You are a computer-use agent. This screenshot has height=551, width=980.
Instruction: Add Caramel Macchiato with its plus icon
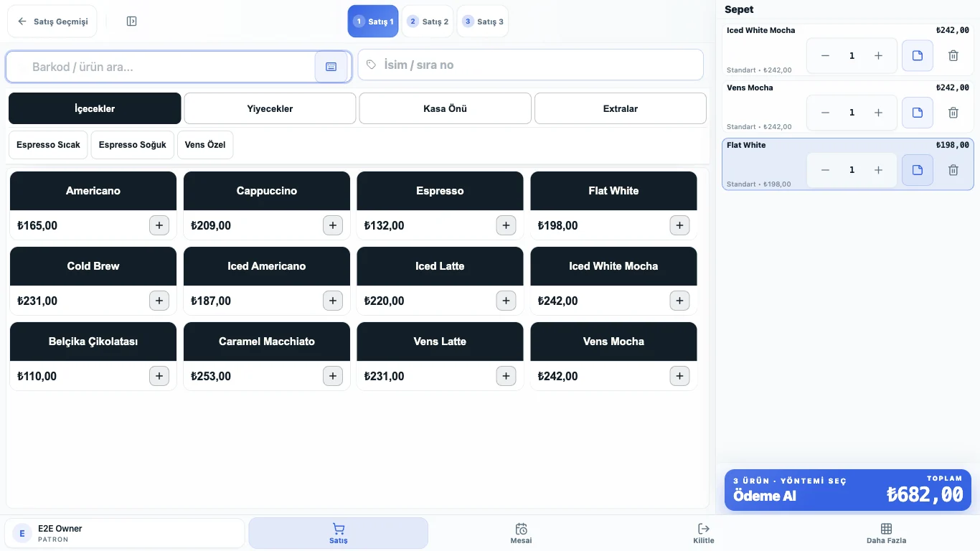tap(332, 376)
